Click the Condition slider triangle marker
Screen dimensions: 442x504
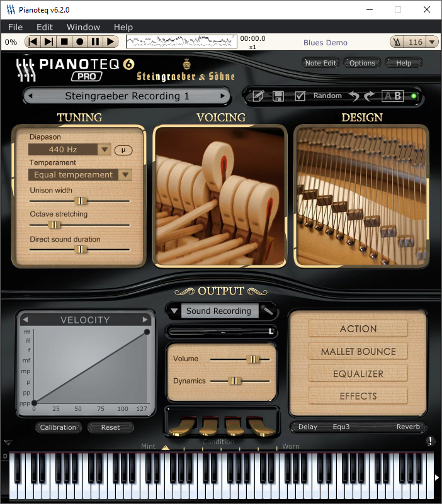166,447
